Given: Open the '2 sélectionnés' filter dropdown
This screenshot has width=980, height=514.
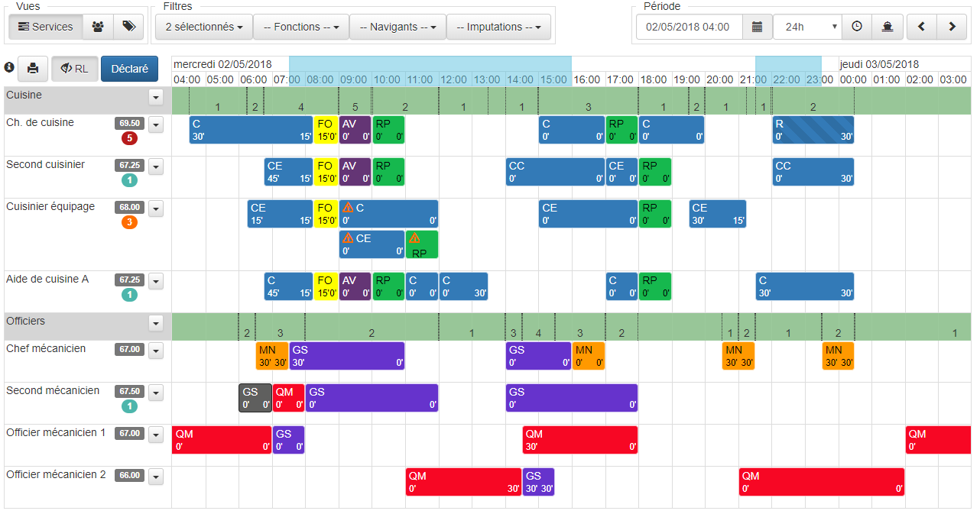Looking at the screenshot, I should (x=203, y=26).
